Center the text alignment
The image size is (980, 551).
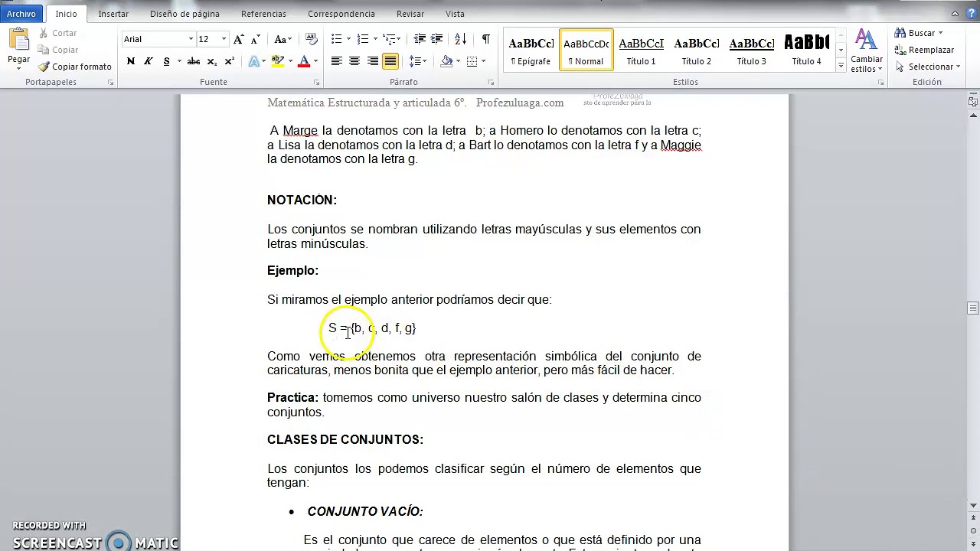pyautogui.click(x=354, y=61)
